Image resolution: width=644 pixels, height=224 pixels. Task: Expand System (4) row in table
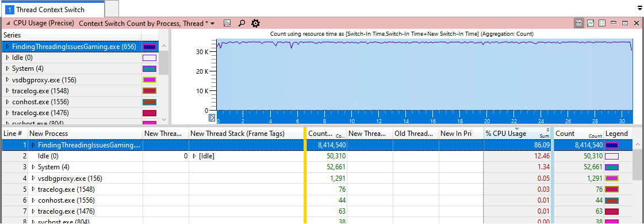point(33,168)
